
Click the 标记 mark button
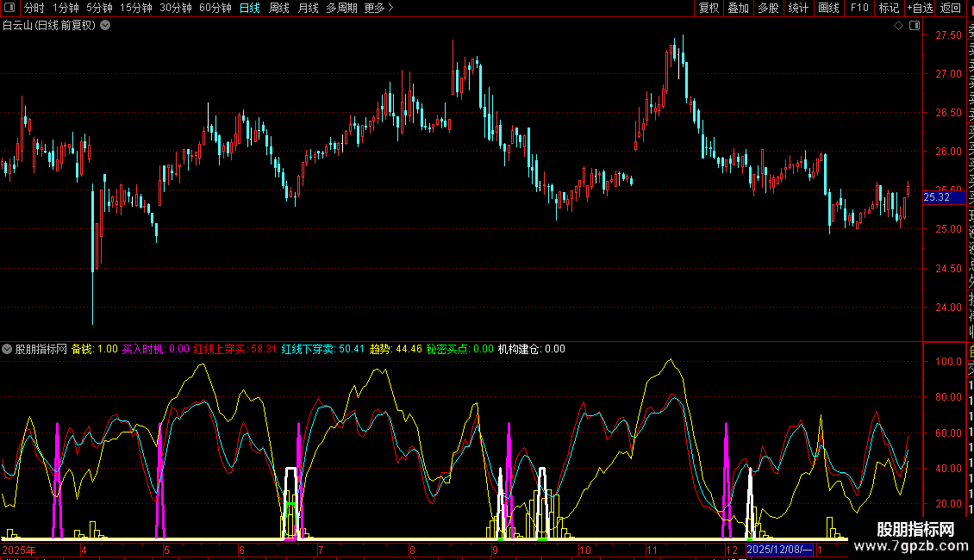click(889, 8)
